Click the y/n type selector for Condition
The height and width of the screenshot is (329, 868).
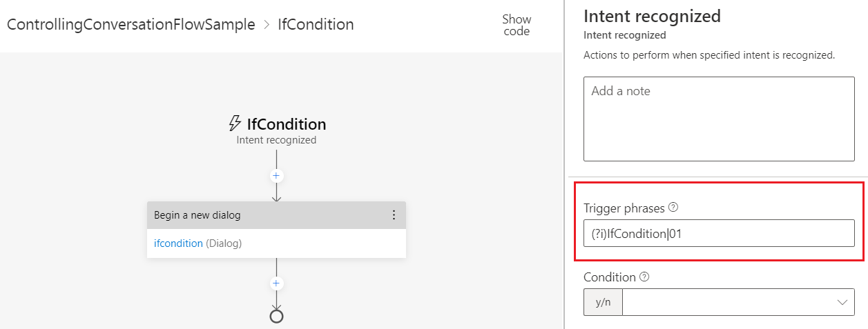click(x=603, y=302)
